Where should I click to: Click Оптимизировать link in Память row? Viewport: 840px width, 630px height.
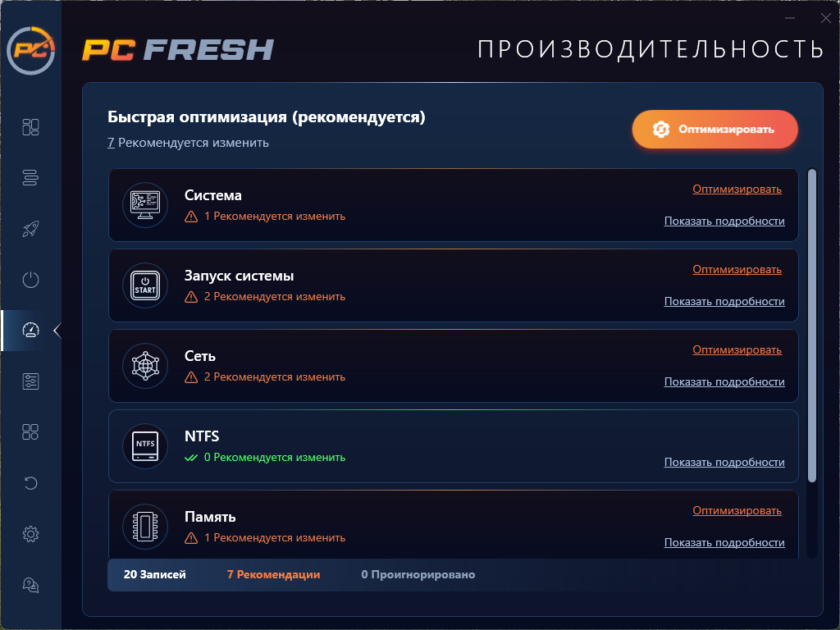coord(737,511)
